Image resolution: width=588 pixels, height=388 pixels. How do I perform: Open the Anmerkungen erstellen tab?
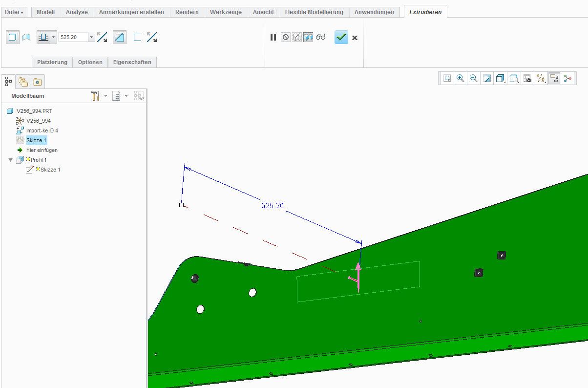tap(132, 12)
